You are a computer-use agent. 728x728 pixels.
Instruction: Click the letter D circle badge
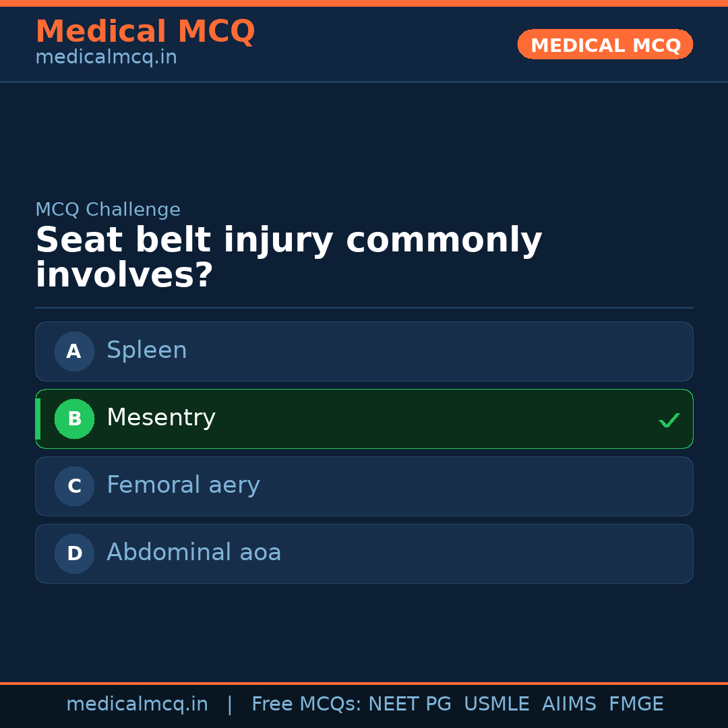(74, 553)
